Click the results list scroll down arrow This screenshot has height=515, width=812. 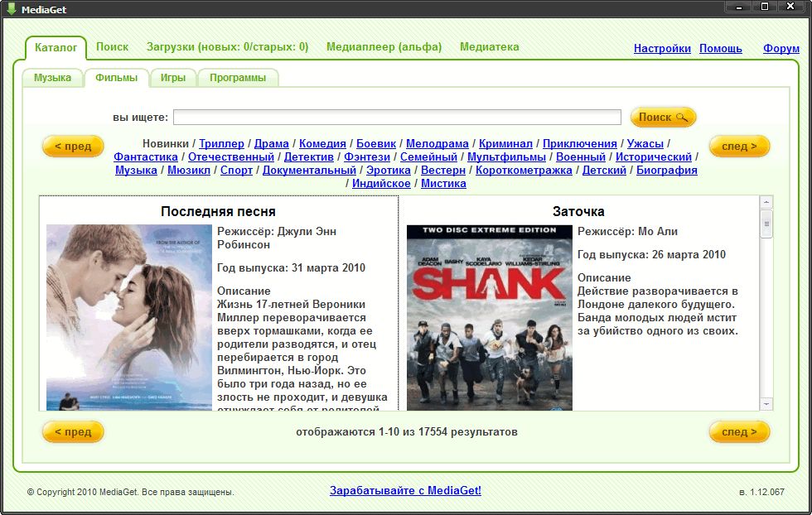(x=766, y=404)
